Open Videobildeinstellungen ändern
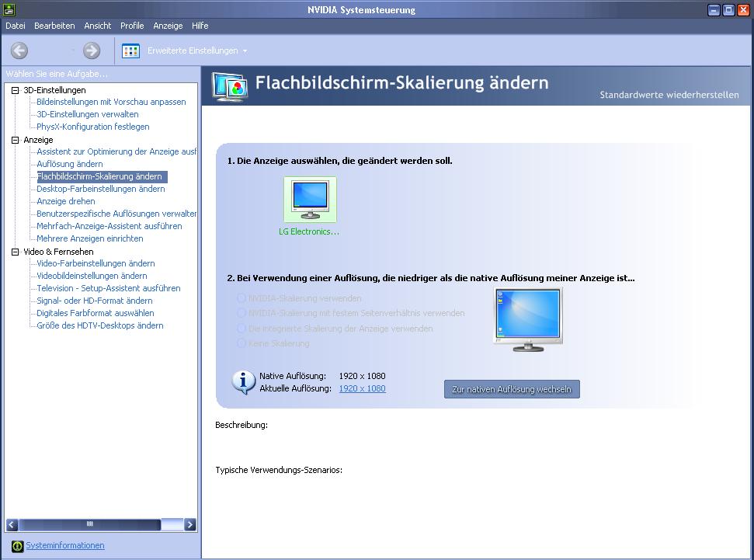The image size is (754, 560). point(92,277)
